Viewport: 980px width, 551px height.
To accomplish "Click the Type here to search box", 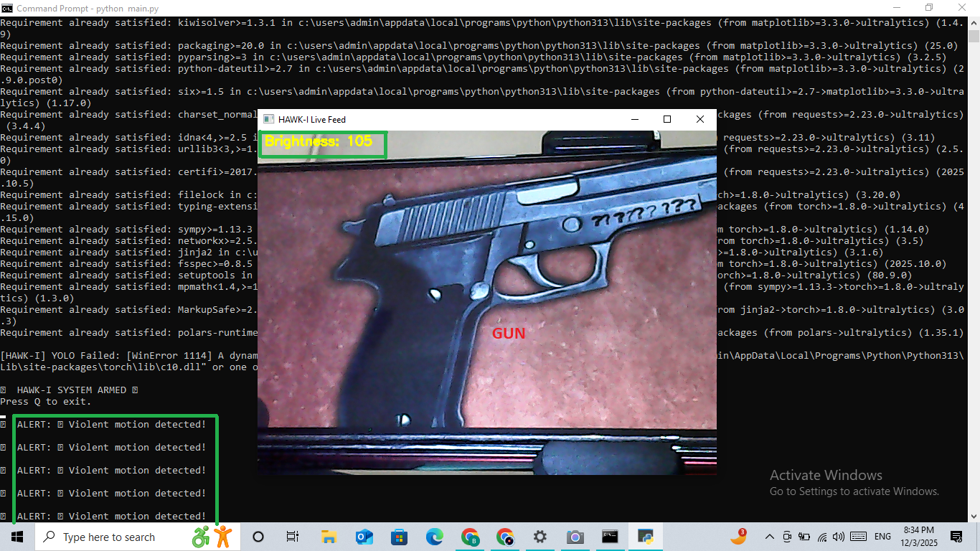I will [108, 537].
